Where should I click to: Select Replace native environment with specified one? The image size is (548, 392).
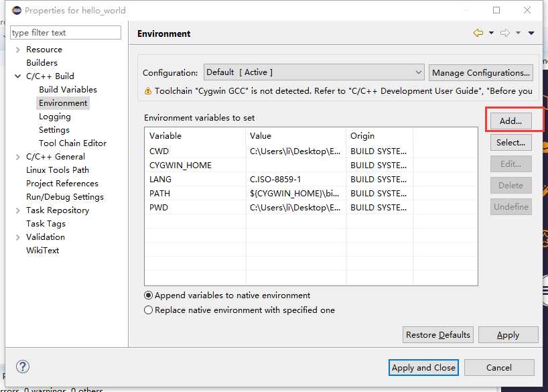[x=239, y=310]
